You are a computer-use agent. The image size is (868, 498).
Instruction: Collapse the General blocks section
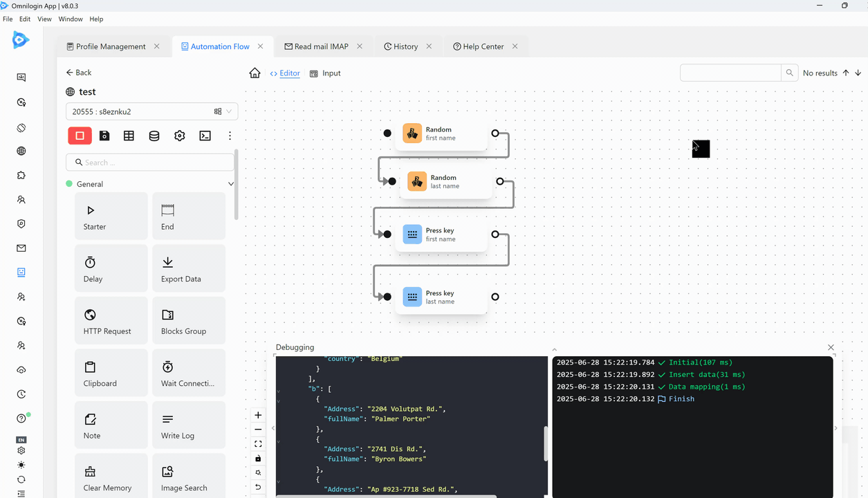230,184
